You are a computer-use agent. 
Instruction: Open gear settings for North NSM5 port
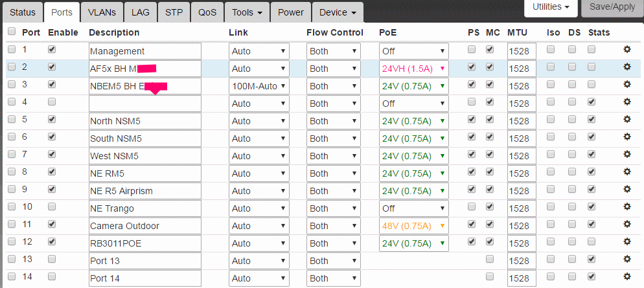pyautogui.click(x=627, y=120)
